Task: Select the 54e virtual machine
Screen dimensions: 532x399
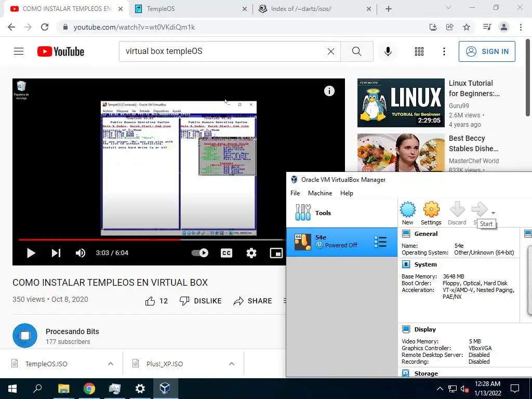Action: click(342, 242)
